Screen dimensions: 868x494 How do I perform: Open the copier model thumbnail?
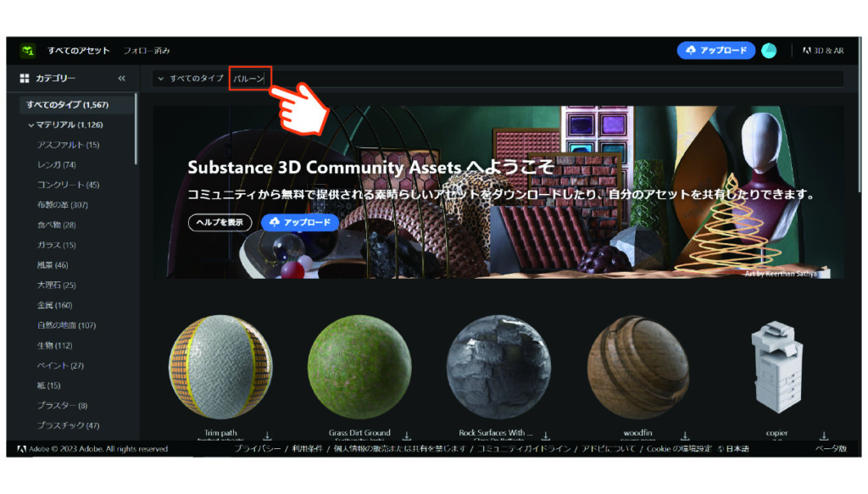coord(776,367)
